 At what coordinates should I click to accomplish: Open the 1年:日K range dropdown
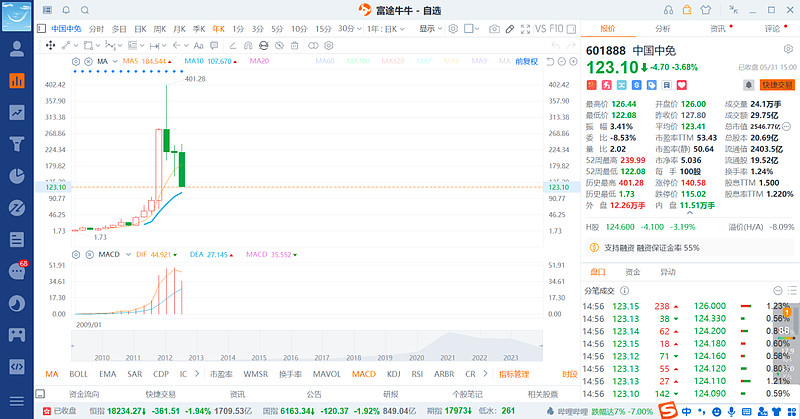(386, 29)
